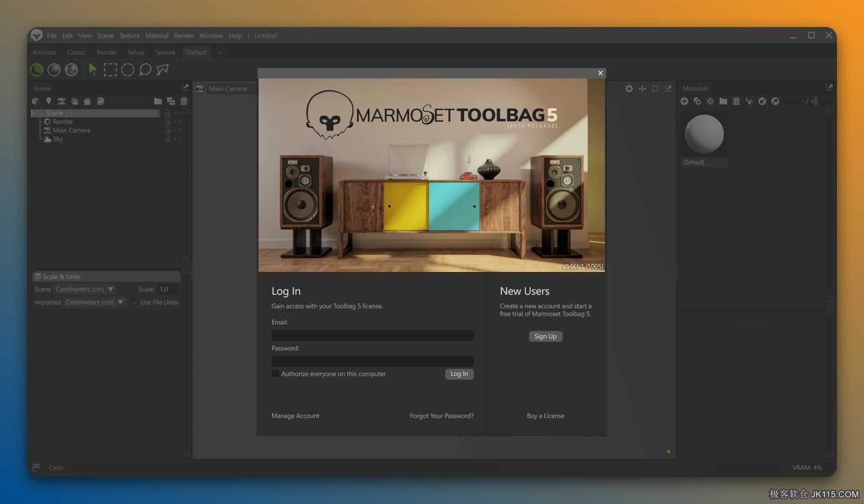This screenshot has width=864, height=504.
Task: Click checkered material icon in Materials toolbar
Action: (x=710, y=101)
